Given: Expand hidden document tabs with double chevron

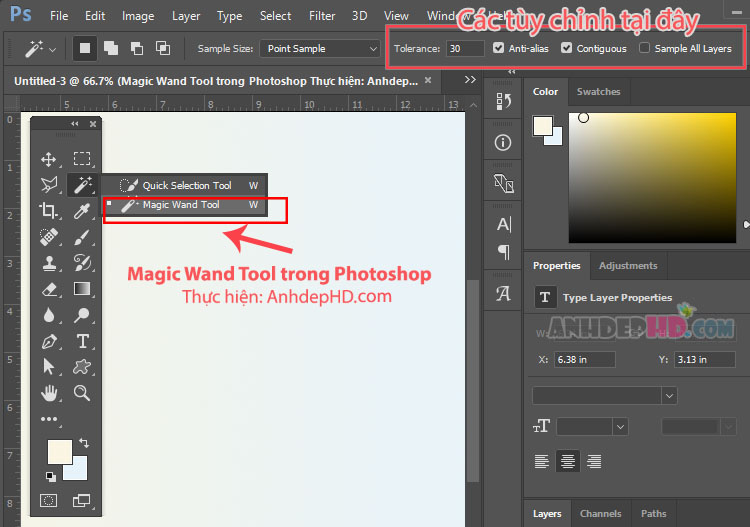Looking at the screenshot, I should click(470, 79).
